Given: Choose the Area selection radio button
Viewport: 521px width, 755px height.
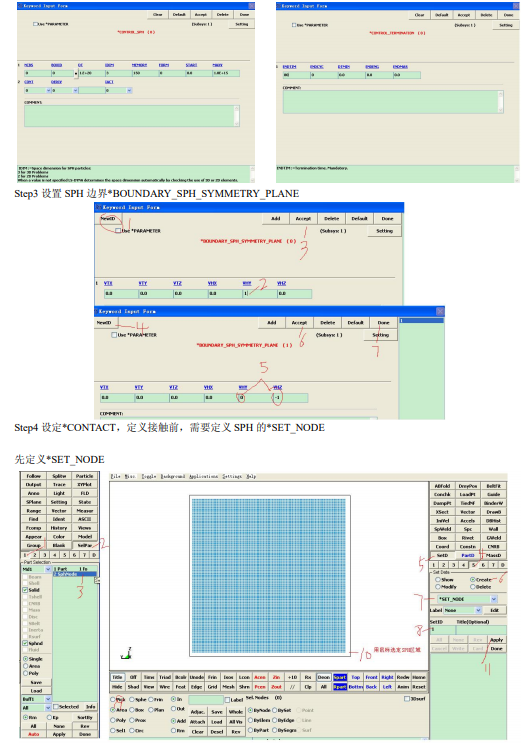Looking at the screenshot, I should (113, 710).
